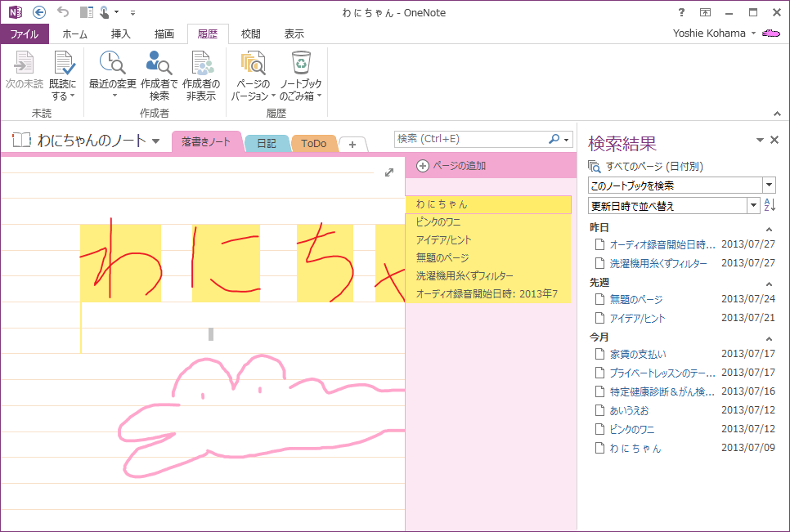790x532 pixels.
Task: Collapse the ribbon with the chevron
Action: [777, 114]
